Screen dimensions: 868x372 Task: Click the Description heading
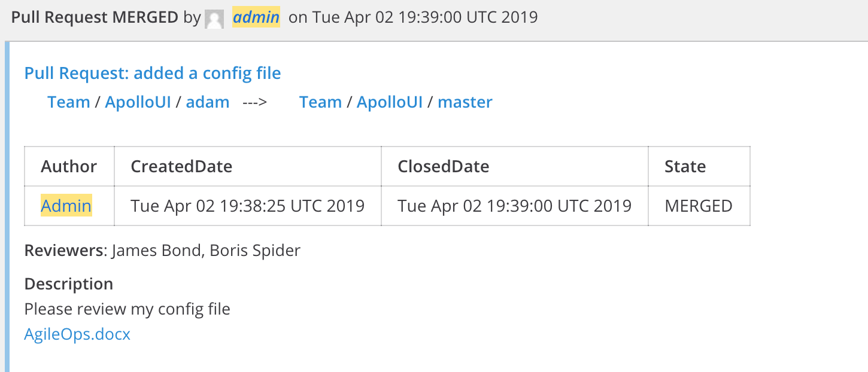coord(69,283)
